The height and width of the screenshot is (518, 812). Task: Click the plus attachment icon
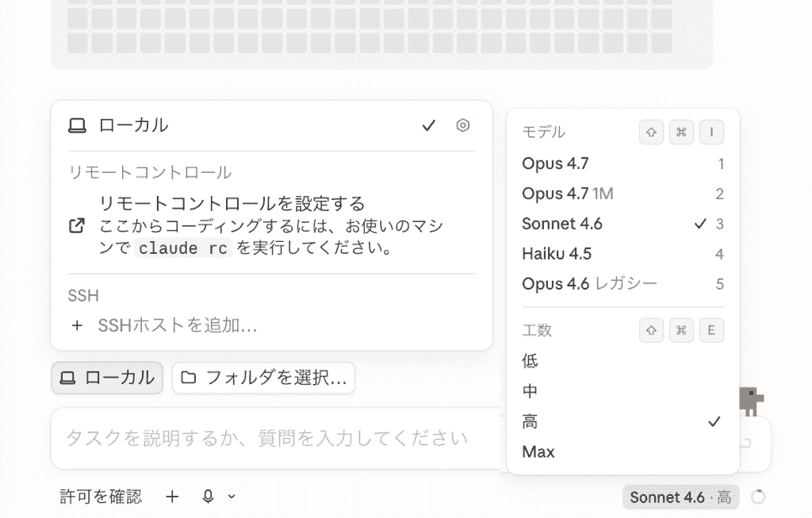tap(172, 497)
